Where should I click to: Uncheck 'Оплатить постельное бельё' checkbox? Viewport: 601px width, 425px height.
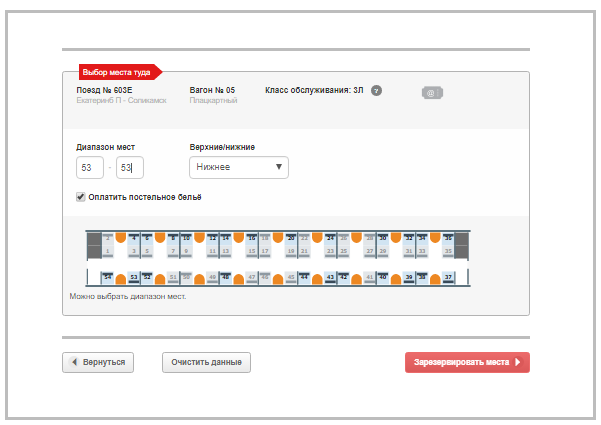(81, 197)
